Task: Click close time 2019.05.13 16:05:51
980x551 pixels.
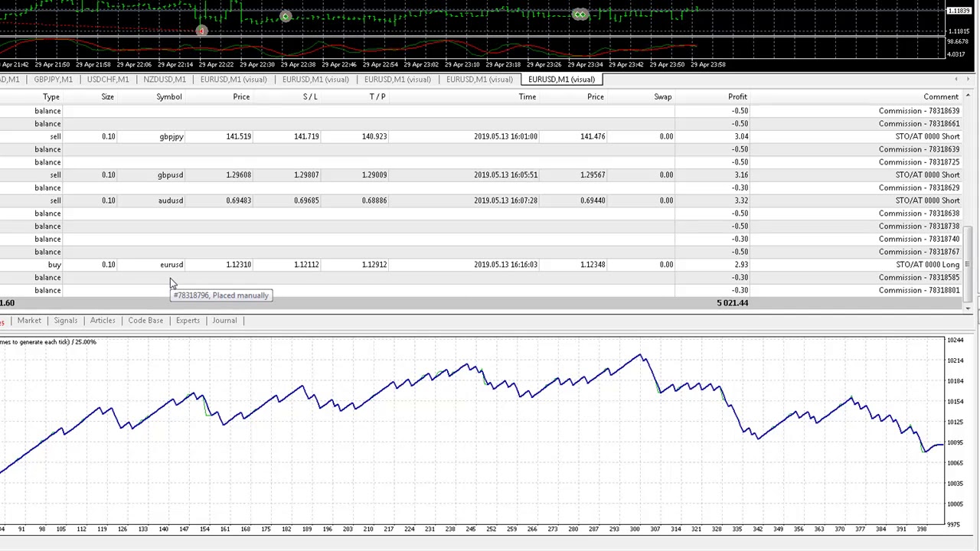Action: (505, 175)
